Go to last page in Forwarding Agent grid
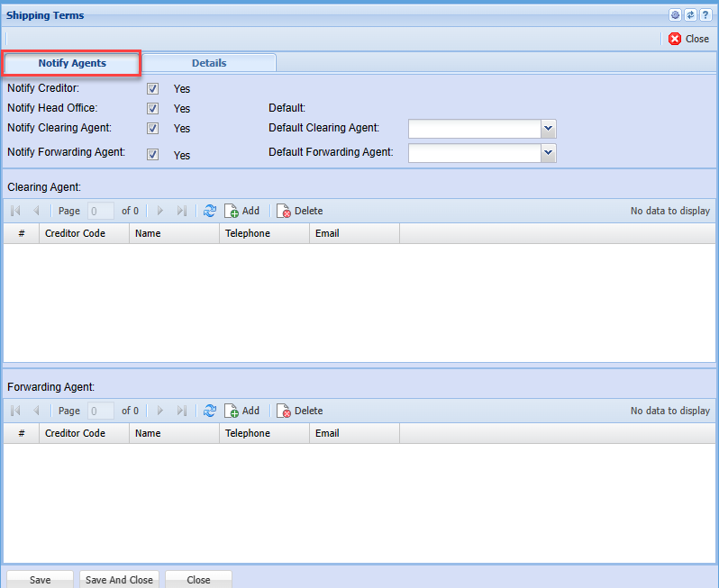The image size is (719, 588). [182, 411]
